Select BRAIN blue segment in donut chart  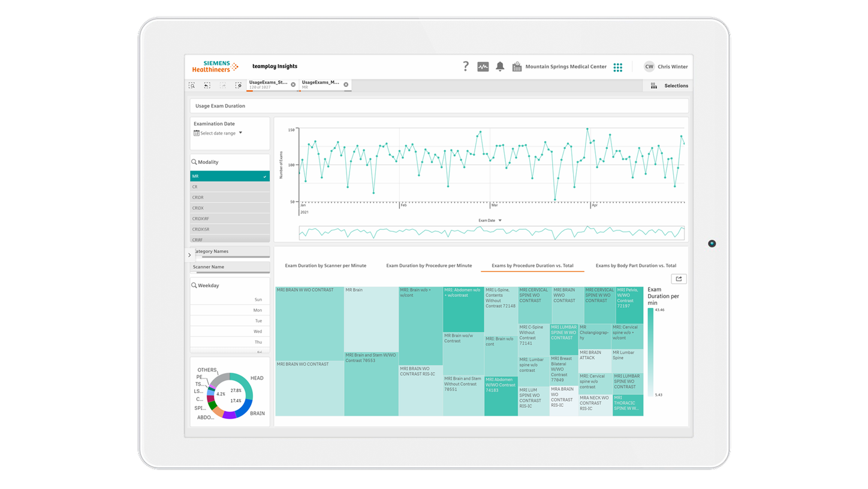[243, 408]
